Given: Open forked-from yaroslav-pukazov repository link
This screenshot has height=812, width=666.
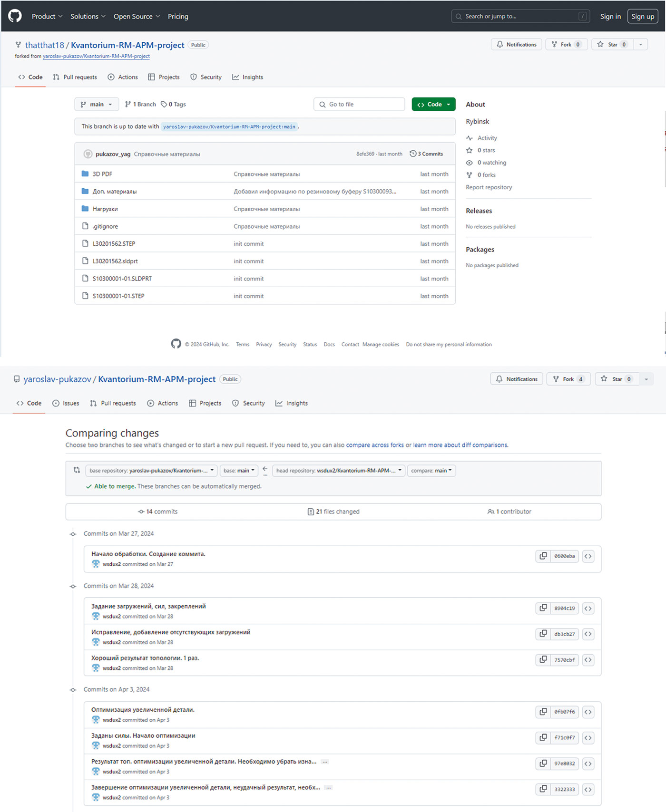Looking at the screenshot, I should (96, 56).
